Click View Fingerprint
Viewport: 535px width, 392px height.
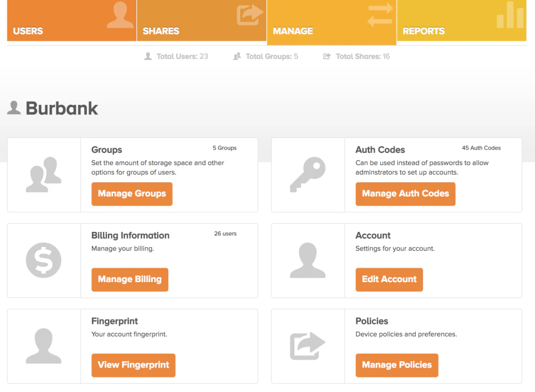tap(133, 365)
